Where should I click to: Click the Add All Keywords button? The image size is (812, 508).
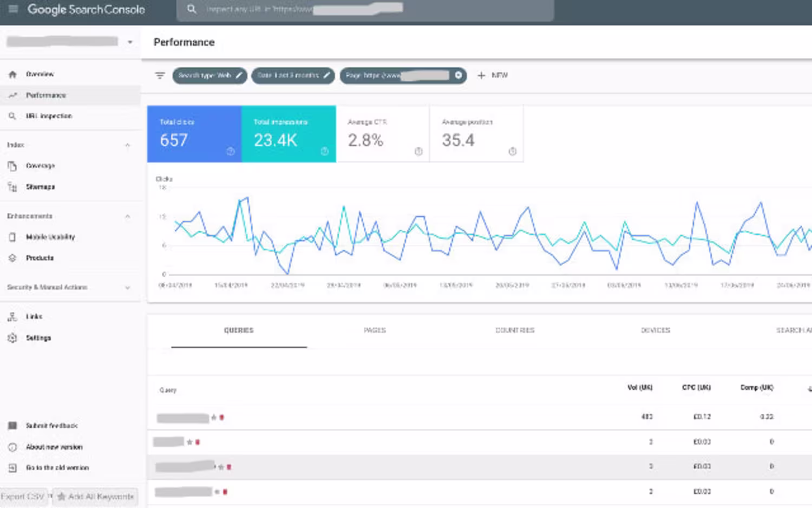96,497
